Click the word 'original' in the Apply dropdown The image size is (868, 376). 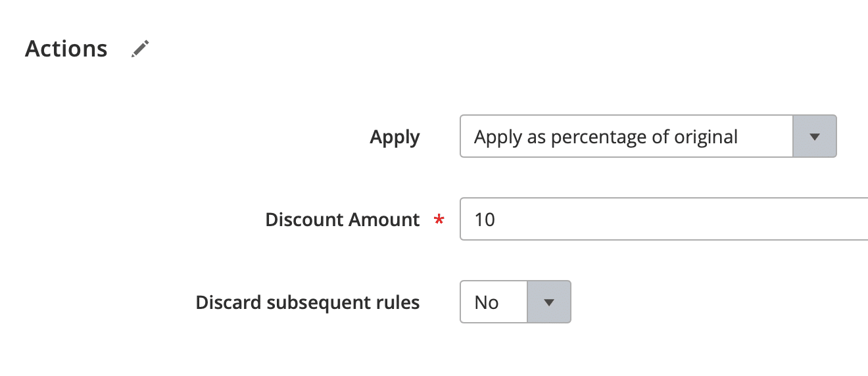tap(711, 137)
